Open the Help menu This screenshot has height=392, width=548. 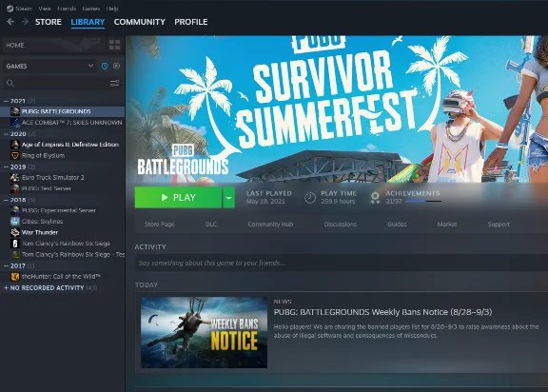[x=112, y=9]
